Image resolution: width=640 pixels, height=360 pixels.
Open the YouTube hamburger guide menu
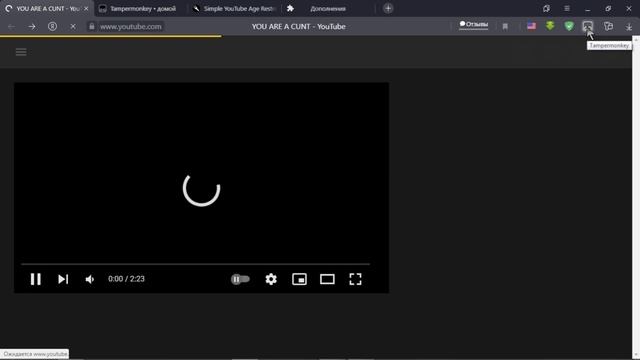click(x=21, y=52)
